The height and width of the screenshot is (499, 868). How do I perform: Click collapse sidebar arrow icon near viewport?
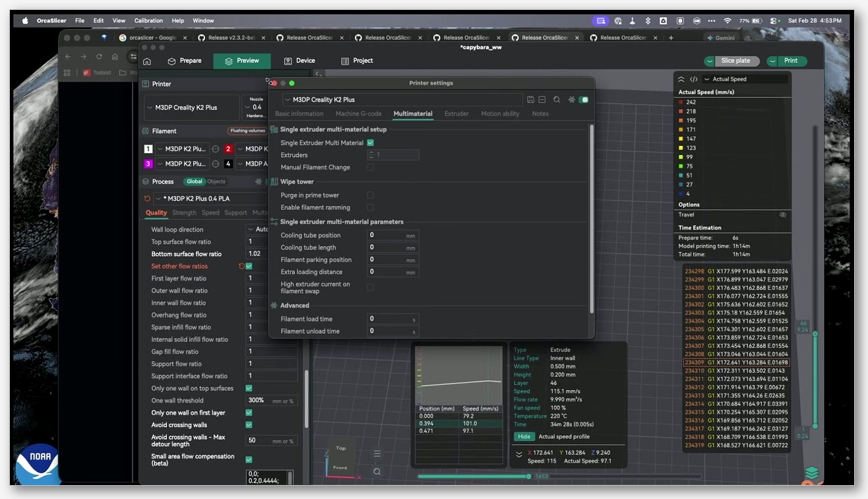318,75
